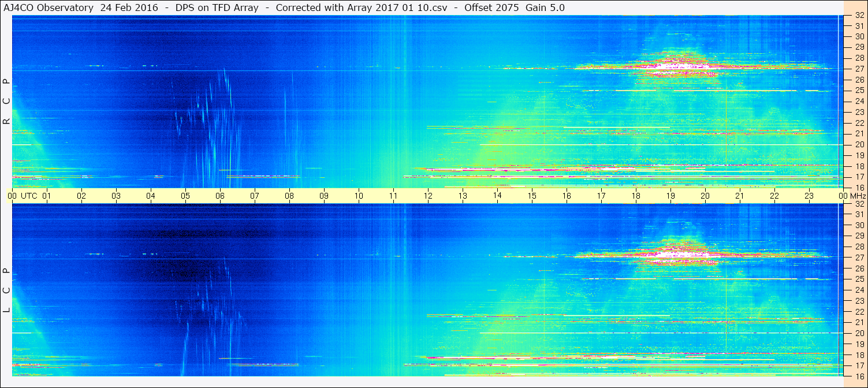Click the 19 MHz label of the LCP panel

pos(859,344)
